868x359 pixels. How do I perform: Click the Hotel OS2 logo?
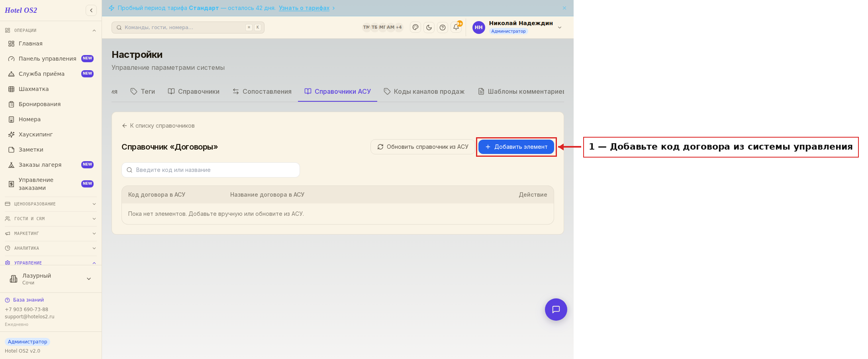pos(21,10)
